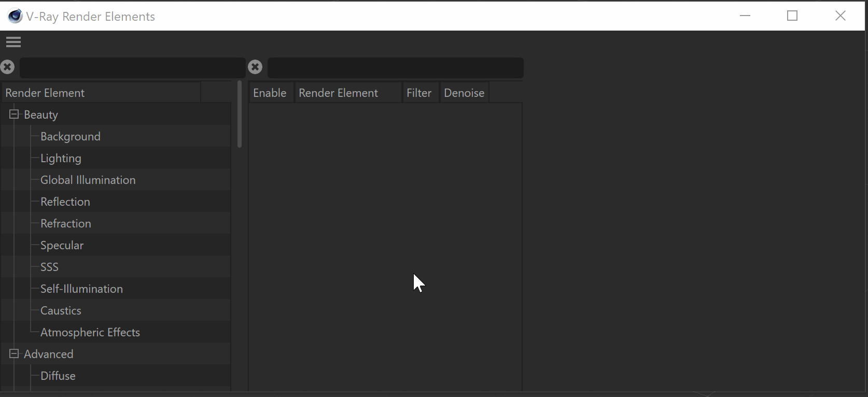The image size is (868, 397).
Task: Minimize the V-Ray Render Elements window
Action: (745, 16)
